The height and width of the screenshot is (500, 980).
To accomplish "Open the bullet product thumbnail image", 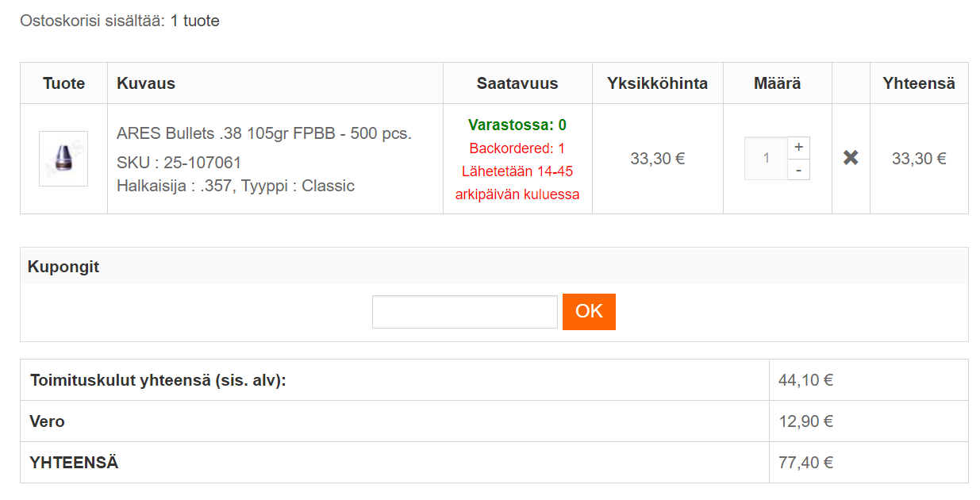I will tap(63, 159).
